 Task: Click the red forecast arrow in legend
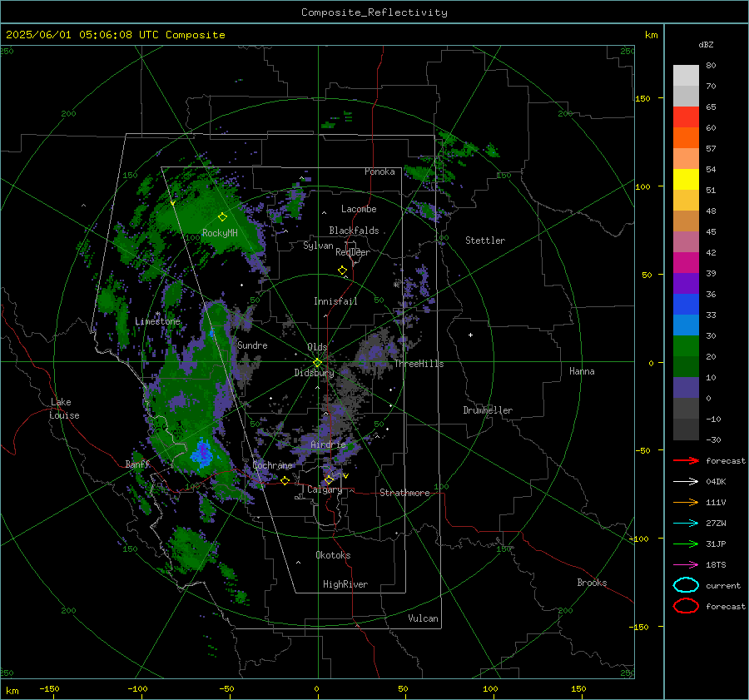coord(686,460)
